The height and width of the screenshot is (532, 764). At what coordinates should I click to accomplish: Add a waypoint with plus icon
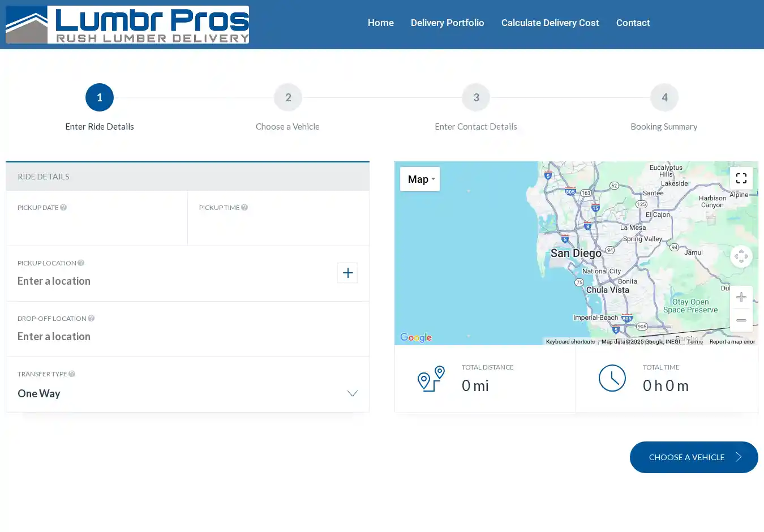click(x=347, y=273)
